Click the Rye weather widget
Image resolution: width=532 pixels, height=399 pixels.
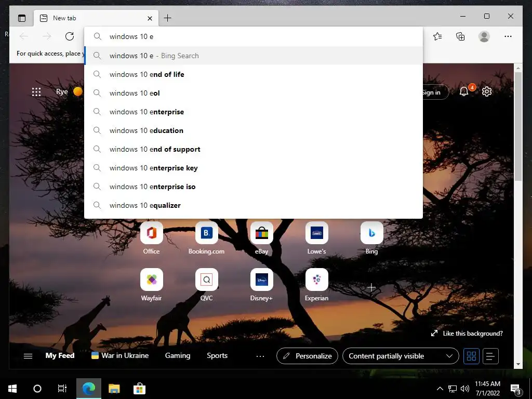point(69,91)
